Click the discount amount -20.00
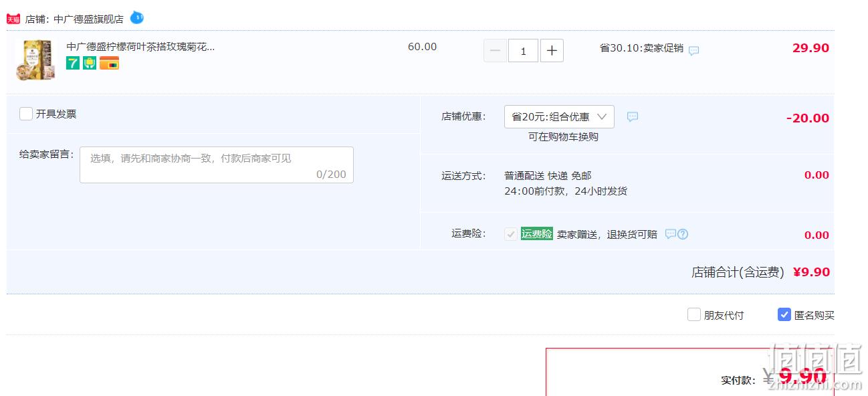Screen dimensions: 868x396 coord(808,118)
